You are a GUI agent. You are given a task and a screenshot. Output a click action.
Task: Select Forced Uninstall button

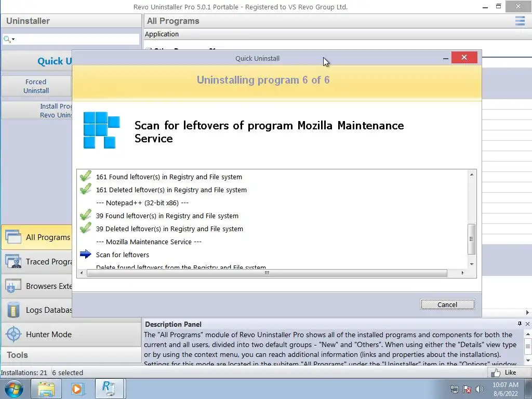[x=36, y=86]
